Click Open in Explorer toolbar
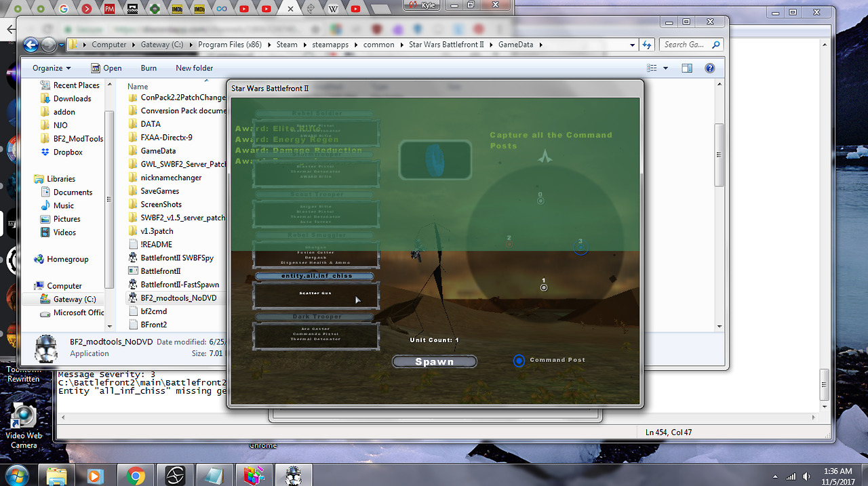This screenshot has height=486, width=868. coord(106,68)
